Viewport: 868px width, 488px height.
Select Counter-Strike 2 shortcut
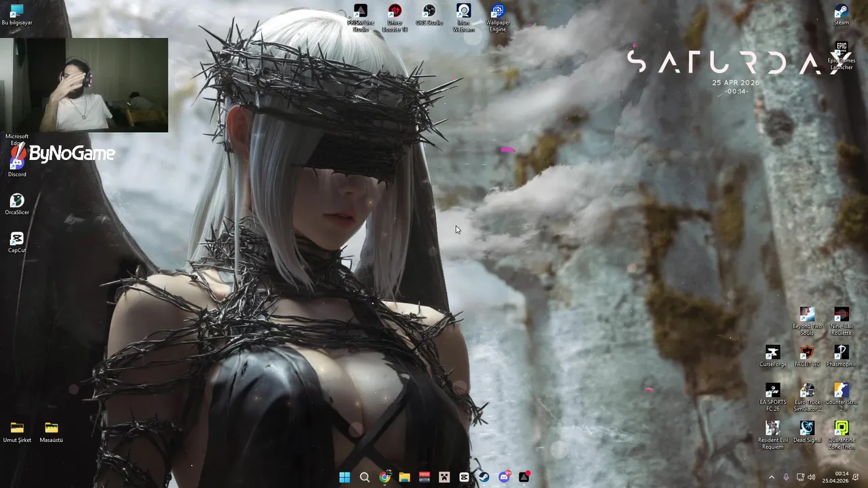842,398
